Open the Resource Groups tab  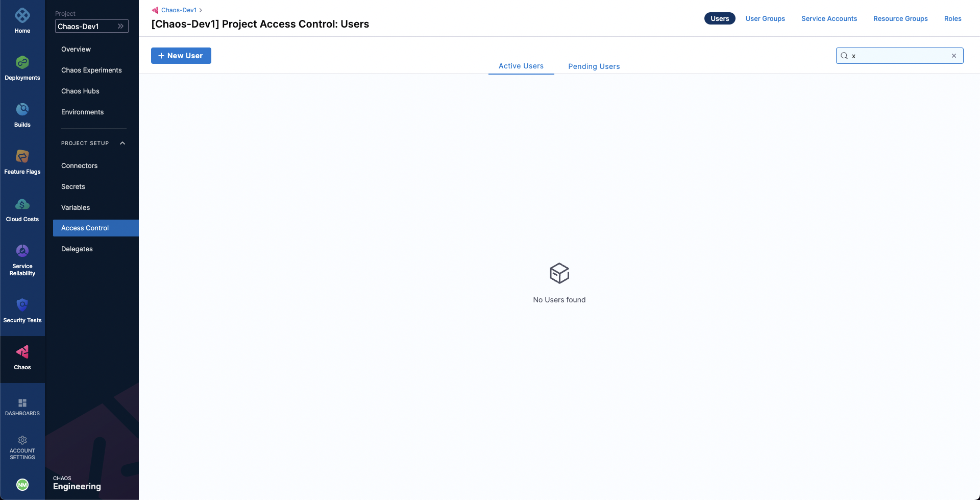900,18
